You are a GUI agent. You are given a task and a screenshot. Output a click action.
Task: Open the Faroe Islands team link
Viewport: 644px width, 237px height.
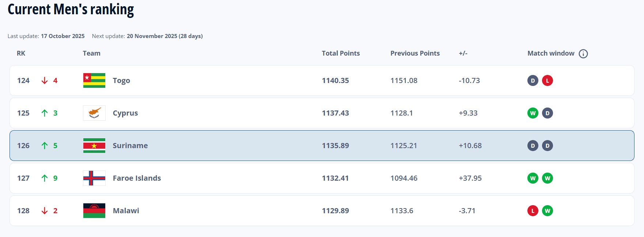(137, 178)
